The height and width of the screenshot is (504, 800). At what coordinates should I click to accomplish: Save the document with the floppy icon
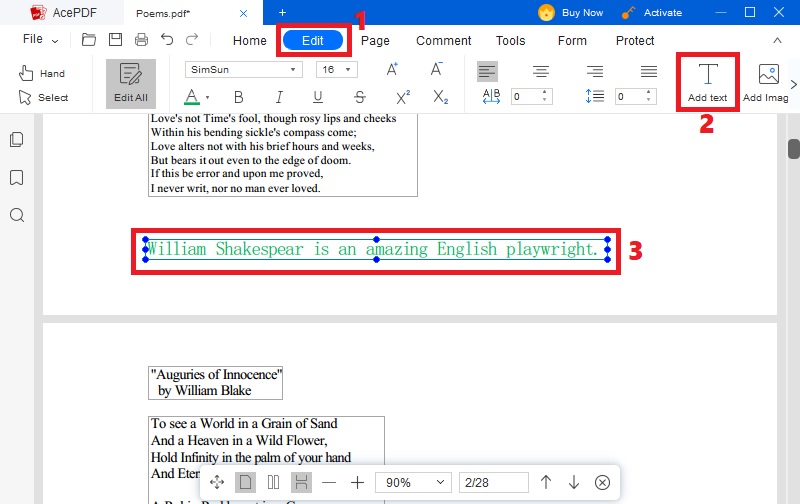coord(116,39)
